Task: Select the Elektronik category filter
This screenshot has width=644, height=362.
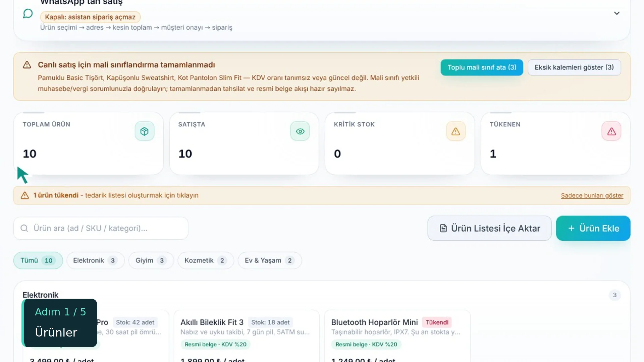Action: pyautogui.click(x=95, y=260)
